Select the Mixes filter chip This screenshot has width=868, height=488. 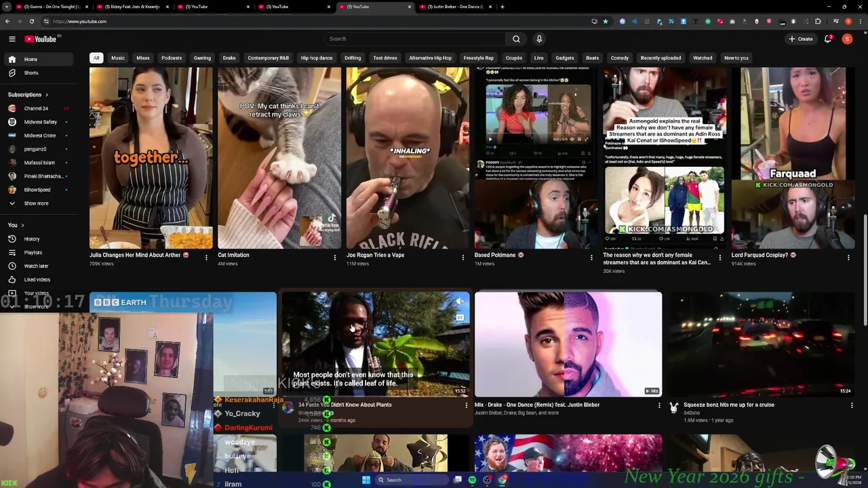[143, 58]
